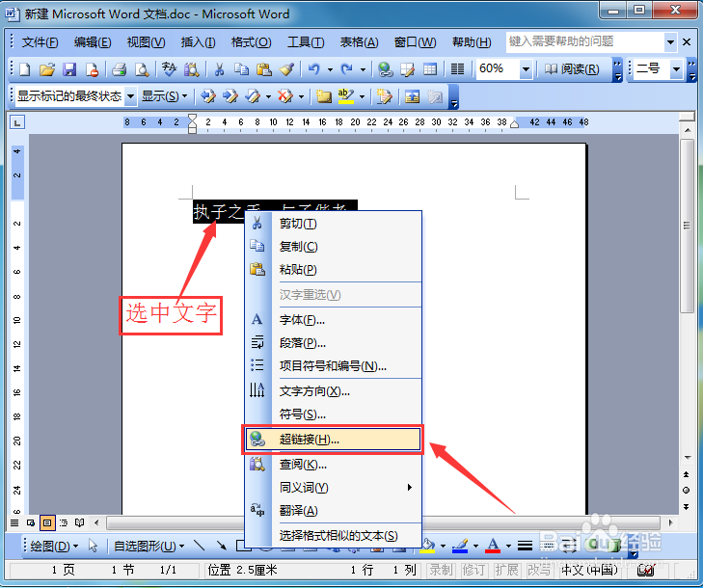Image resolution: width=703 pixels, height=588 pixels.
Task: Choose 翻译(A) in the context menu
Action: pos(333,511)
